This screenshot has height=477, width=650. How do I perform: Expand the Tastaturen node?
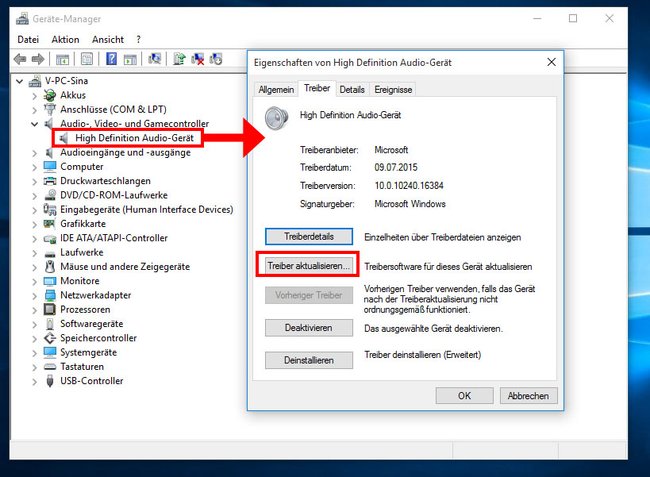point(34,367)
